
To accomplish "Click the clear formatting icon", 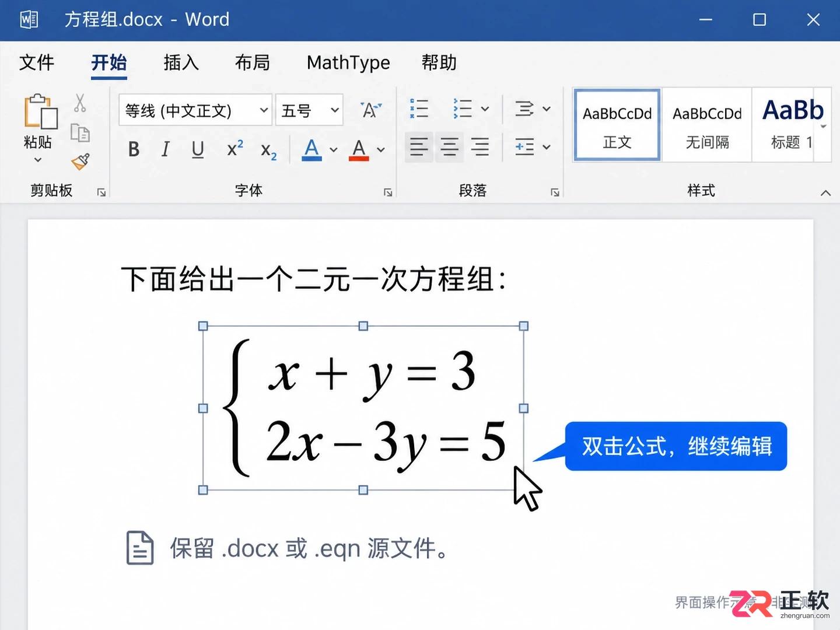I will pos(370,109).
